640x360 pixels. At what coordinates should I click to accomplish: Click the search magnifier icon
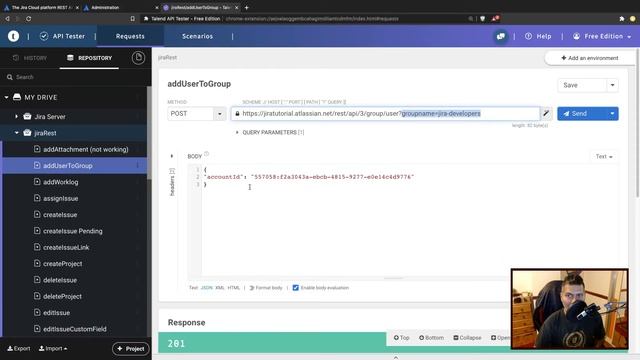pos(10,77)
